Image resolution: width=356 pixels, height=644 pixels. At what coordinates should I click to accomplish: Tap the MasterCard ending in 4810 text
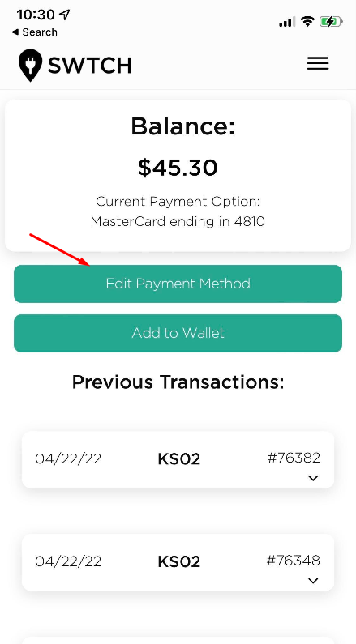[x=178, y=222]
